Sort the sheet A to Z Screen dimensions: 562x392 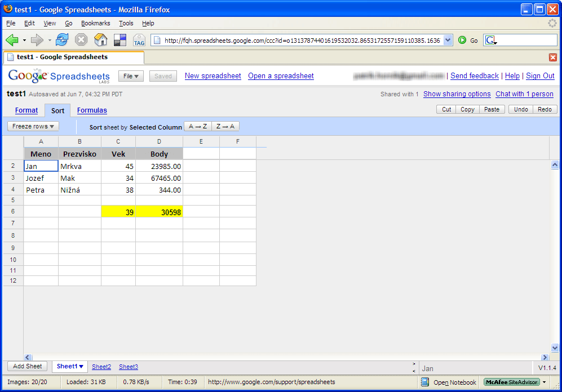(x=198, y=126)
